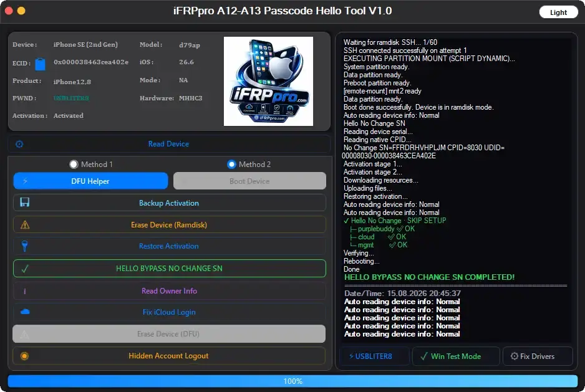Click the red close window button
The width and height of the screenshot is (585, 392).
(9, 11)
